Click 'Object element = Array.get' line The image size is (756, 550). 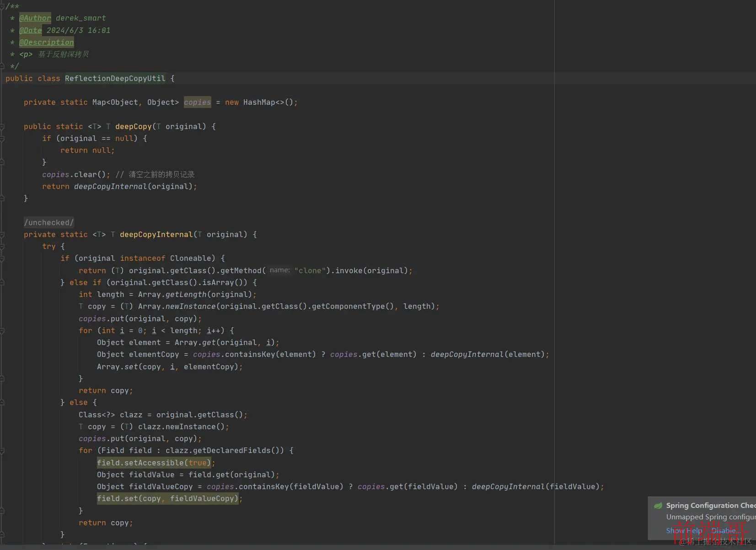point(188,342)
